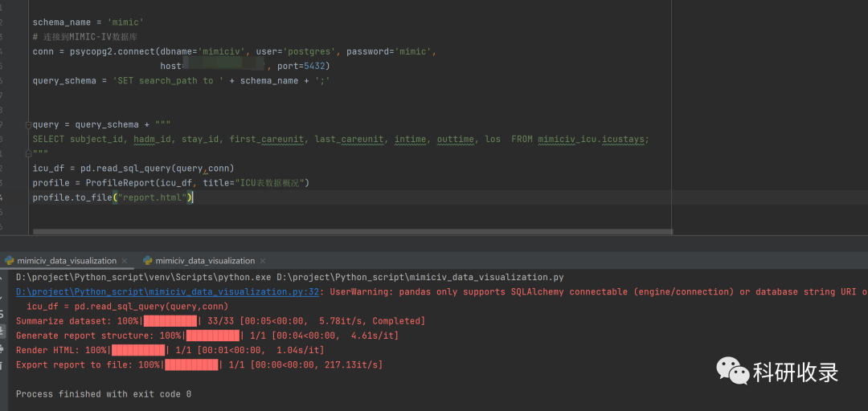Click 'pd.read_sql_query' in the editor
Image resolution: width=868 pixels, height=411 pixels.
(125, 168)
